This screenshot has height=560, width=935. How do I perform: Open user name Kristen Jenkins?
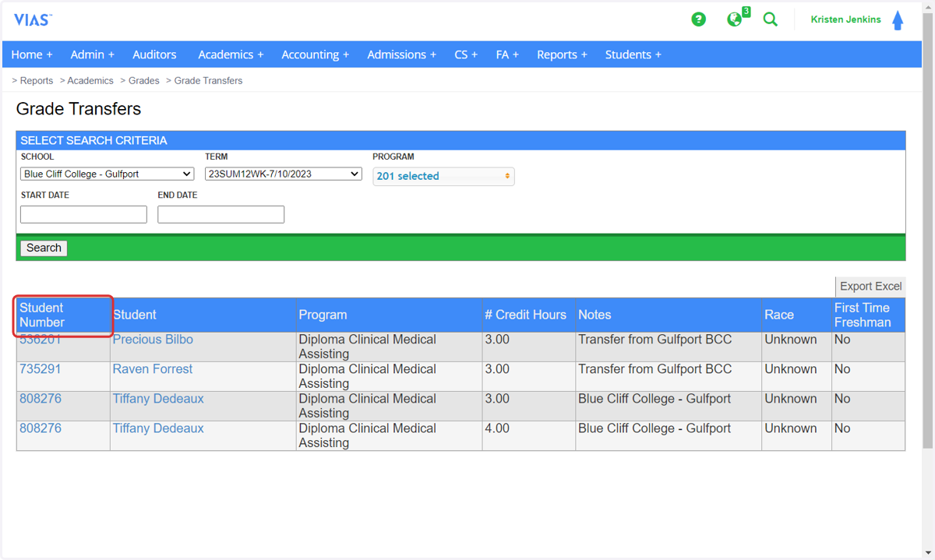(845, 19)
